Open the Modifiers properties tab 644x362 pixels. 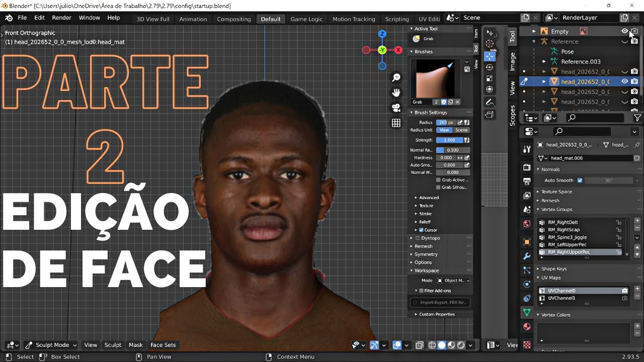(527, 256)
